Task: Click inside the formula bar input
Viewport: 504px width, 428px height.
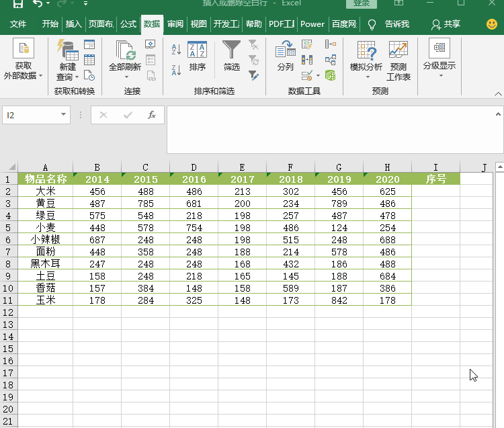Action: point(331,130)
